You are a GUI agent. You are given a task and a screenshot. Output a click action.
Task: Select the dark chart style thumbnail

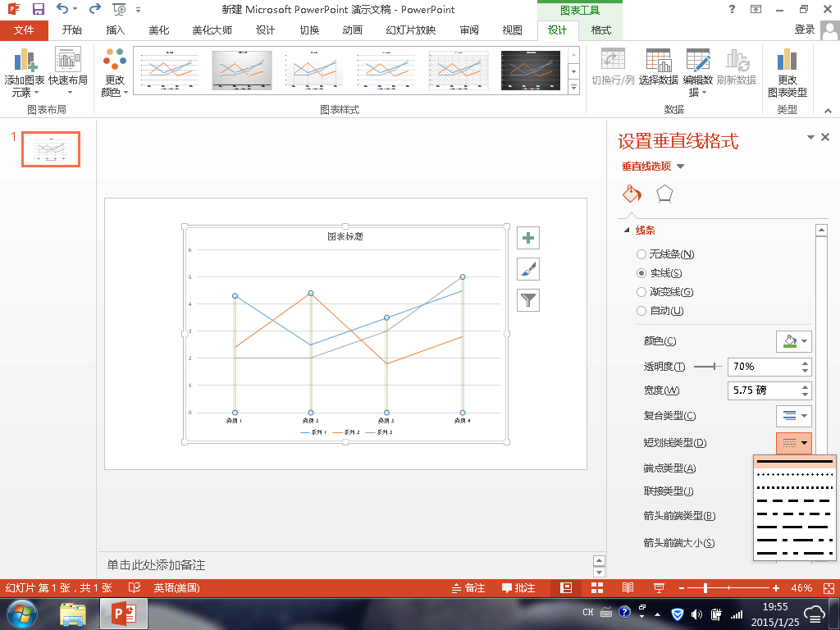point(531,71)
